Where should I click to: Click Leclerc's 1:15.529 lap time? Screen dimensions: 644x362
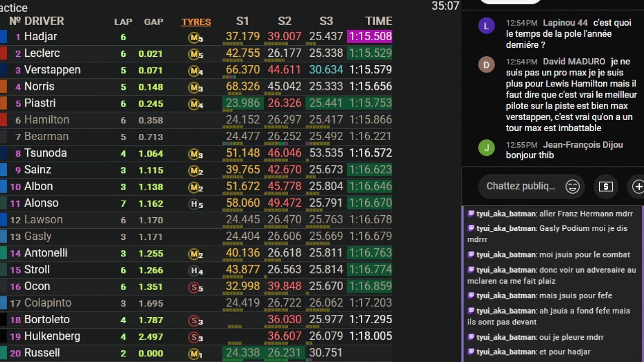(370, 53)
